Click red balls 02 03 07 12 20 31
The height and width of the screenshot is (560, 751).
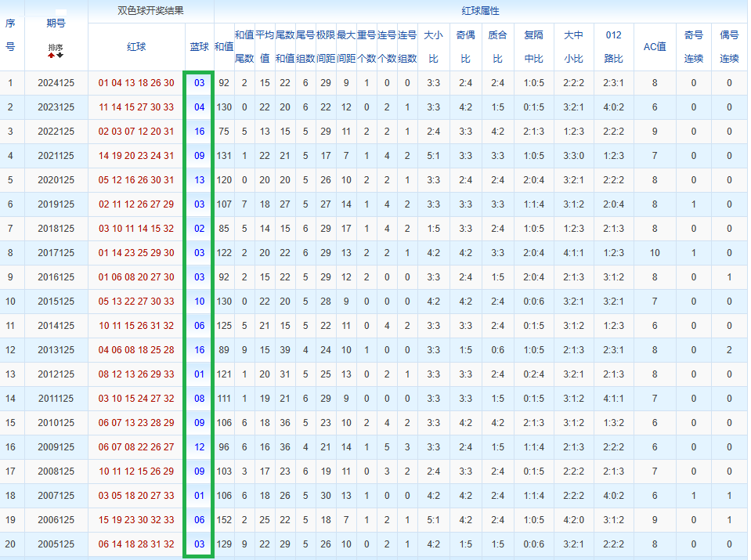click(136, 132)
